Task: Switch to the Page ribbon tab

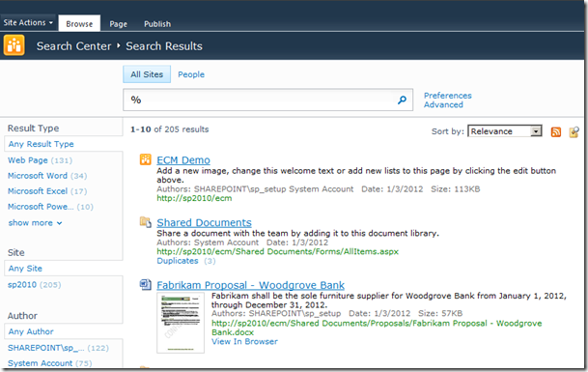Action: point(118,24)
